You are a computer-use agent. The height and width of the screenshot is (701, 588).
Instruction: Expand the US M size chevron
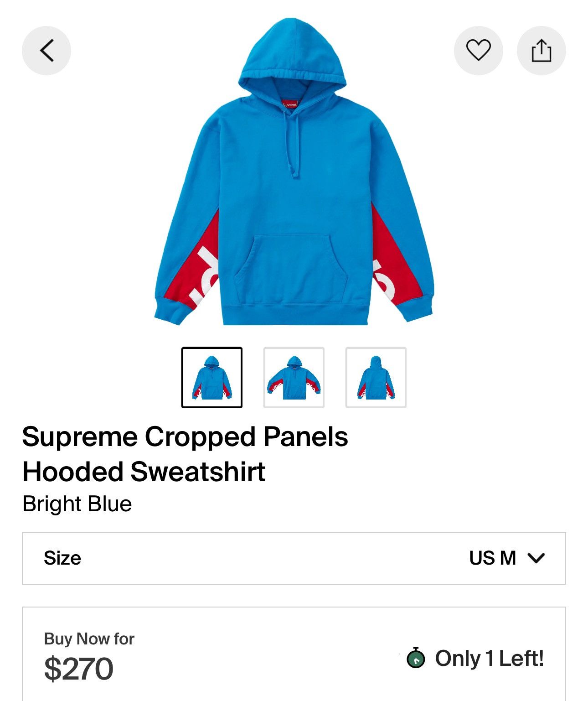tap(536, 558)
